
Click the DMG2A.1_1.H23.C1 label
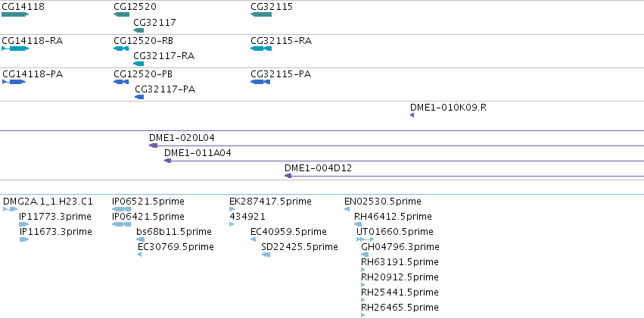click(48, 202)
